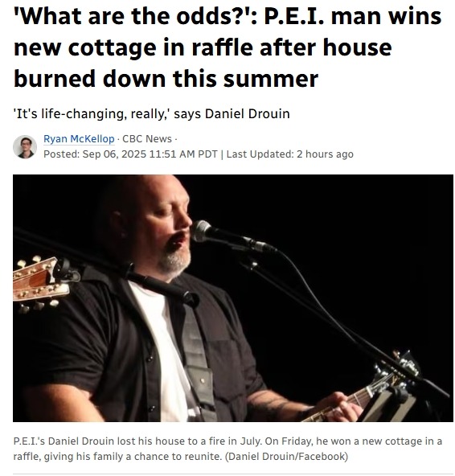Click the 'Last Updated: 2 hours ago' text
Viewport: 455px width, 476px height.
[x=290, y=154]
